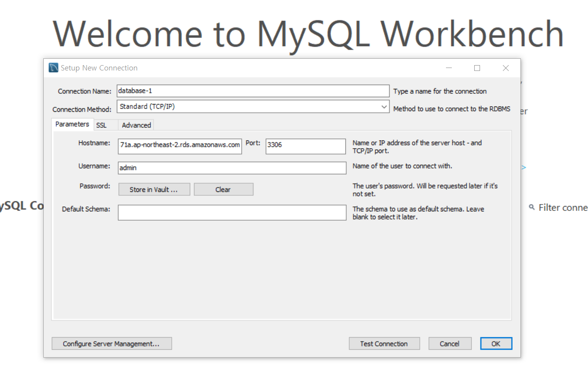Click the Connection Name field containing database-1
Image resolution: width=588 pixels, height=379 pixels.
253,91
